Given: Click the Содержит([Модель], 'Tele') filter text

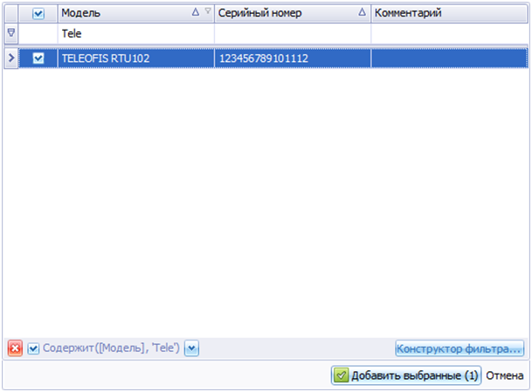Looking at the screenshot, I should click(x=111, y=348).
